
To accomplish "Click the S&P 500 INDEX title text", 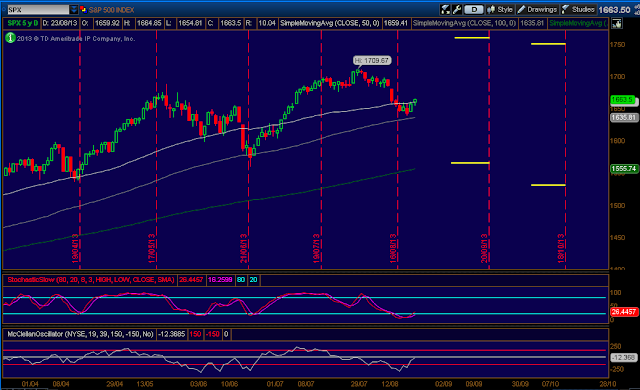I will [x=111, y=10].
